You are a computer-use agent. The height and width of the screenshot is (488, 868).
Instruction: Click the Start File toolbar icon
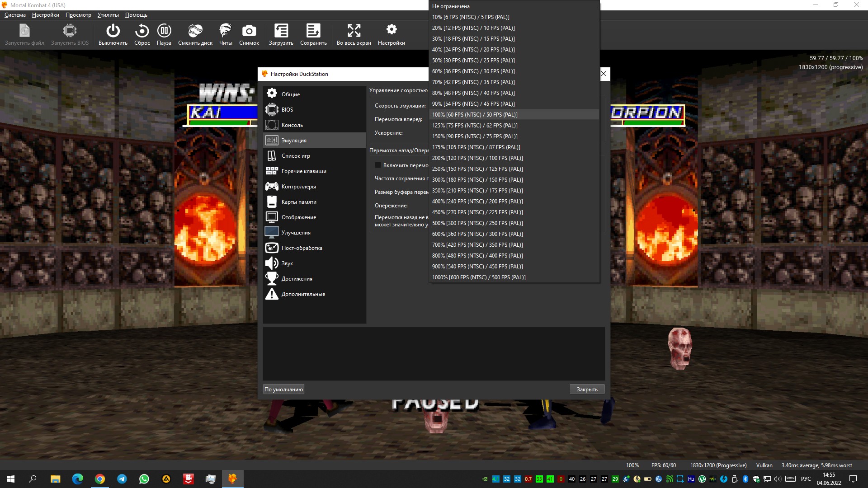click(24, 35)
